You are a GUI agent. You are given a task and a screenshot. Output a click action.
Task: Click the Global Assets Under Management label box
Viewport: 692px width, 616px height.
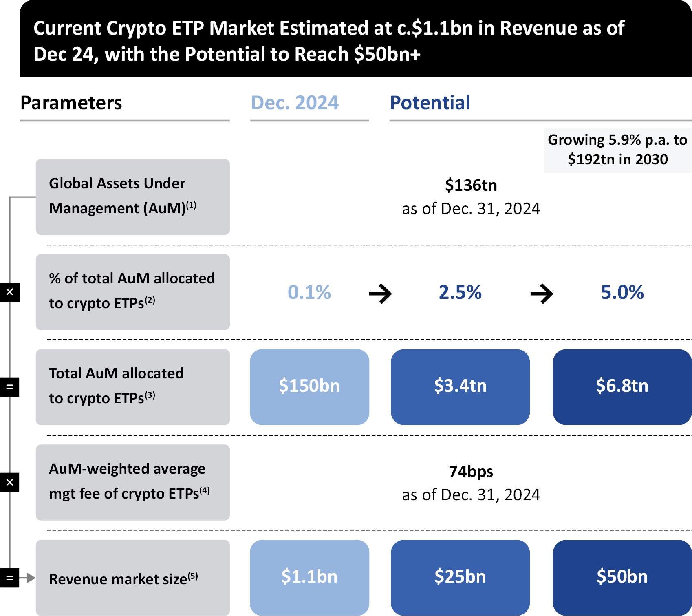point(132,197)
